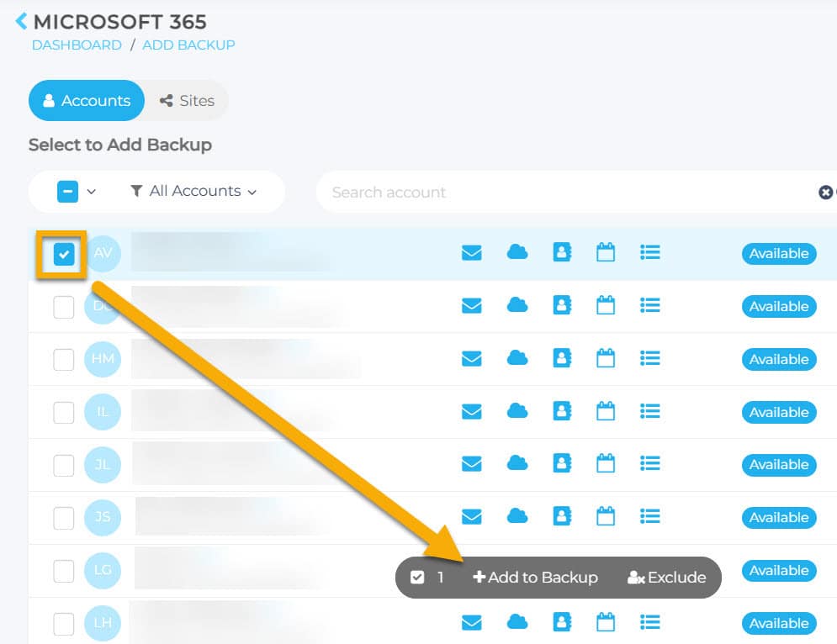Click the Available badge in the LG row
837x644 pixels.
pos(779,570)
